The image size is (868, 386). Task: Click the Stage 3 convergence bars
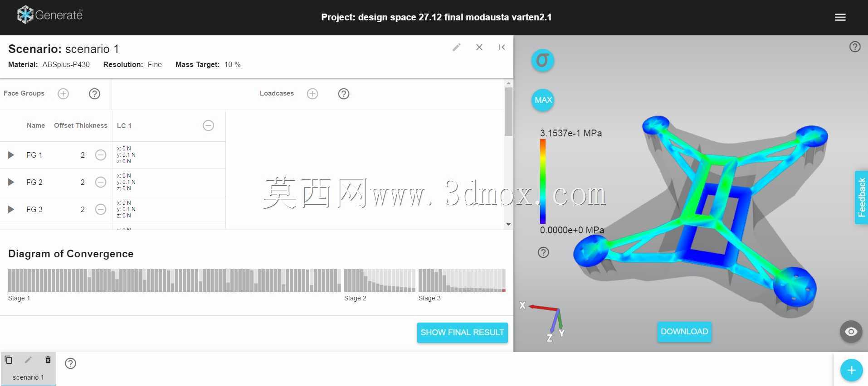(x=462, y=280)
